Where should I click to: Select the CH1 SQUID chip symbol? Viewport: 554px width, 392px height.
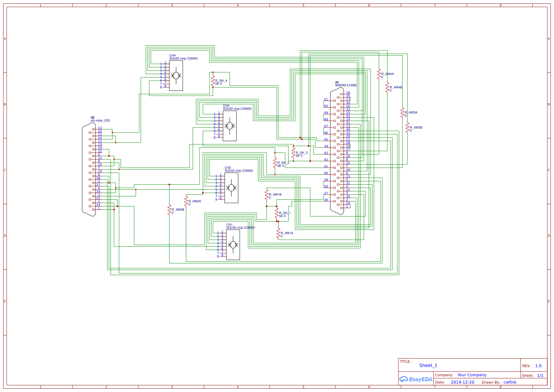click(234, 245)
